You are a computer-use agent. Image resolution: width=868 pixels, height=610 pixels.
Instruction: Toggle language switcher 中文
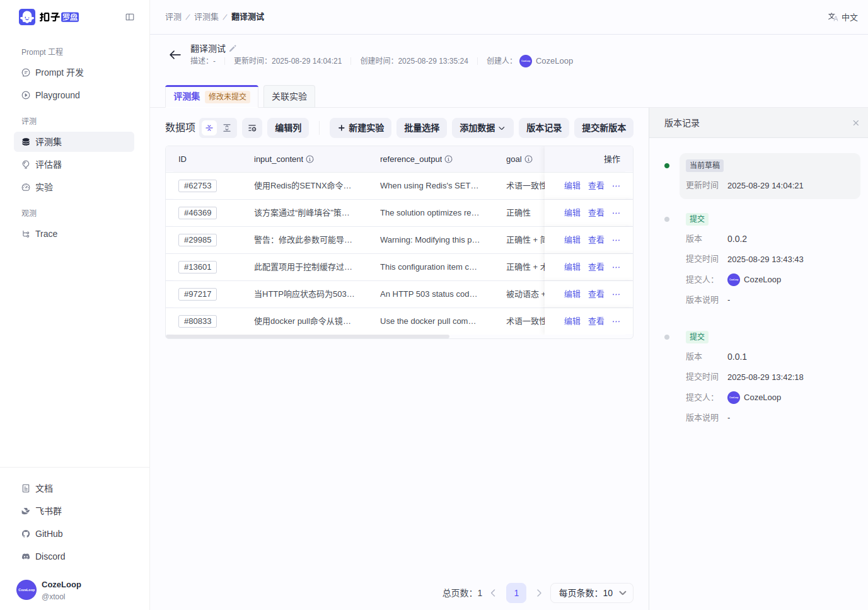tap(843, 17)
